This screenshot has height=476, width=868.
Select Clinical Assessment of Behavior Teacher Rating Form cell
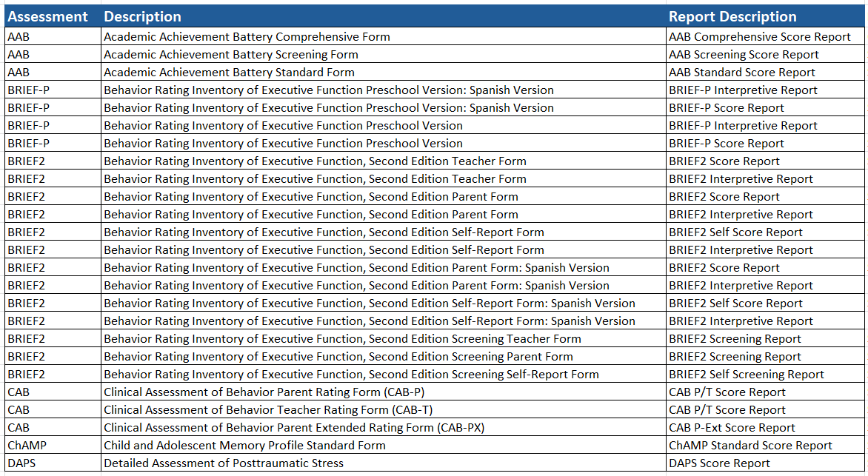pos(384,409)
